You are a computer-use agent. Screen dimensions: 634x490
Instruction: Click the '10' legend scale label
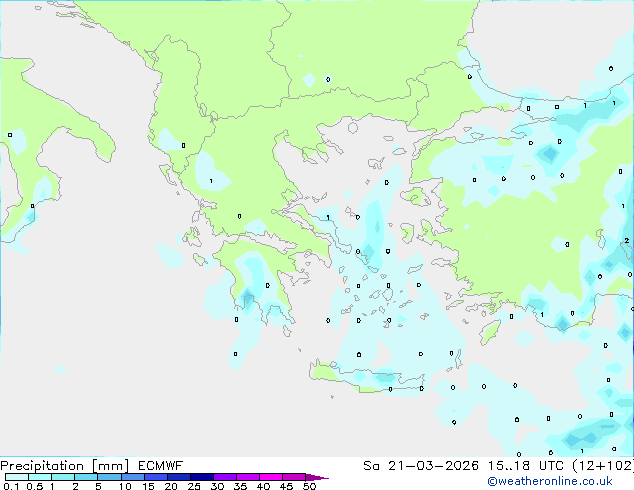point(125,486)
